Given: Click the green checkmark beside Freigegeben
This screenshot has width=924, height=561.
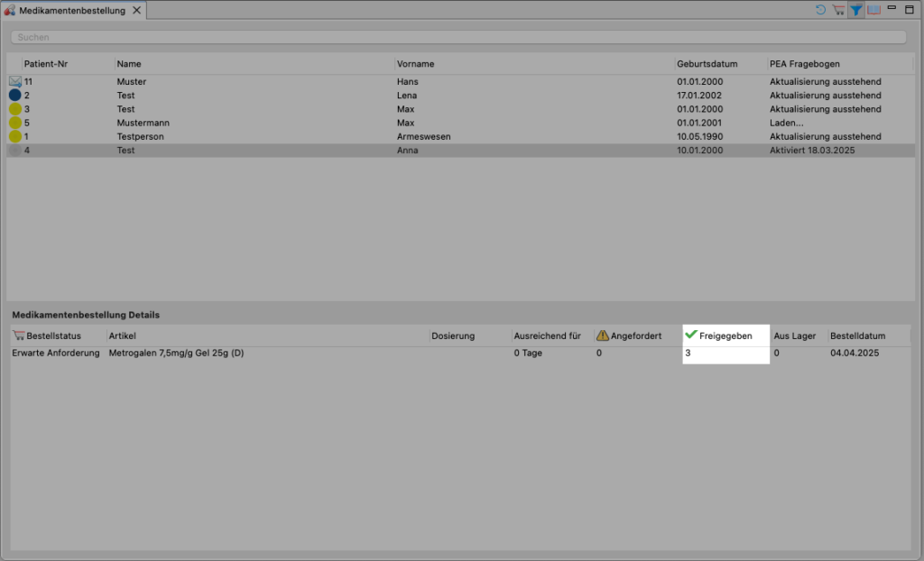Looking at the screenshot, I should pyautogui.click(x=691, y=335).
